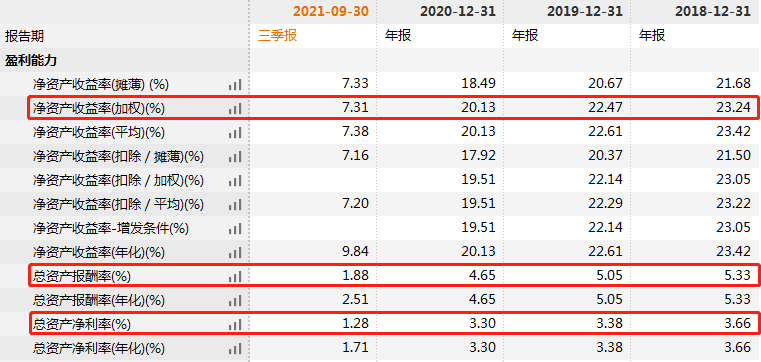
Task: Click 23.42 in the 净资产收益率(年化) row
Action: 733,251
